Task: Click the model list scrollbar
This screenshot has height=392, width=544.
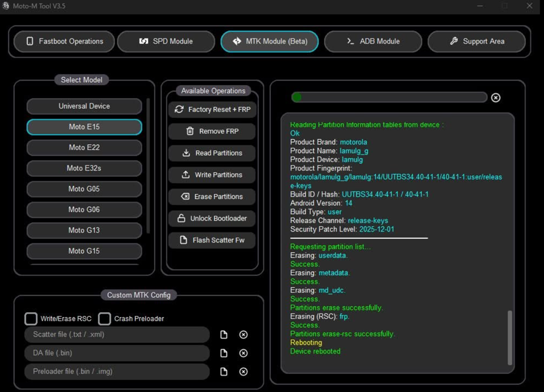Action: (148, 166)
